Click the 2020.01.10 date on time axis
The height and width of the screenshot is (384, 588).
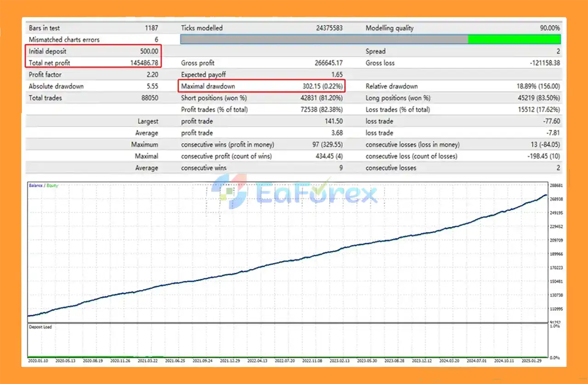click(39, 361)
